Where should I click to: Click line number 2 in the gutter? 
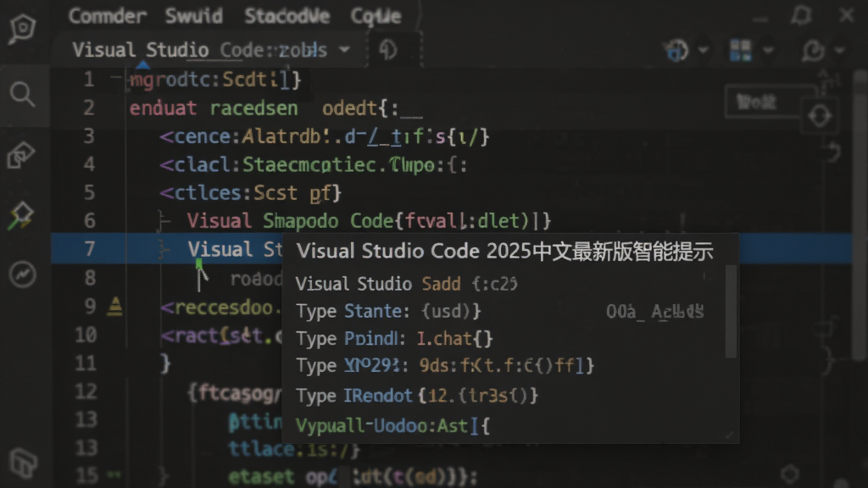coord(88,108)
